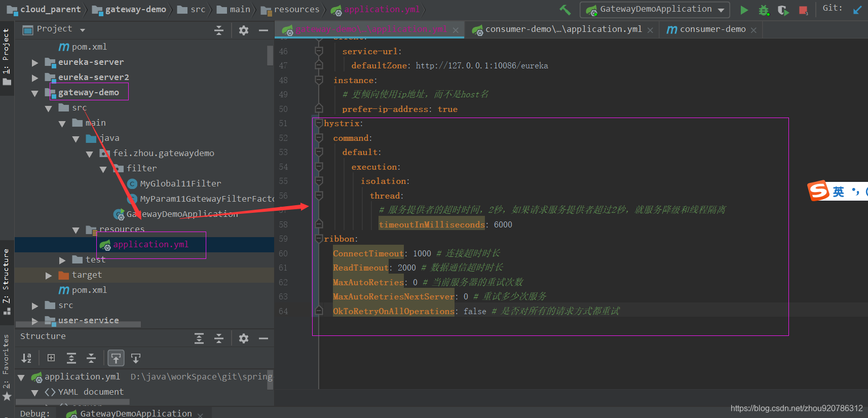868x418 pixels.
Task: Update project via Git blue arrow icon
Action: click(857, 10)
